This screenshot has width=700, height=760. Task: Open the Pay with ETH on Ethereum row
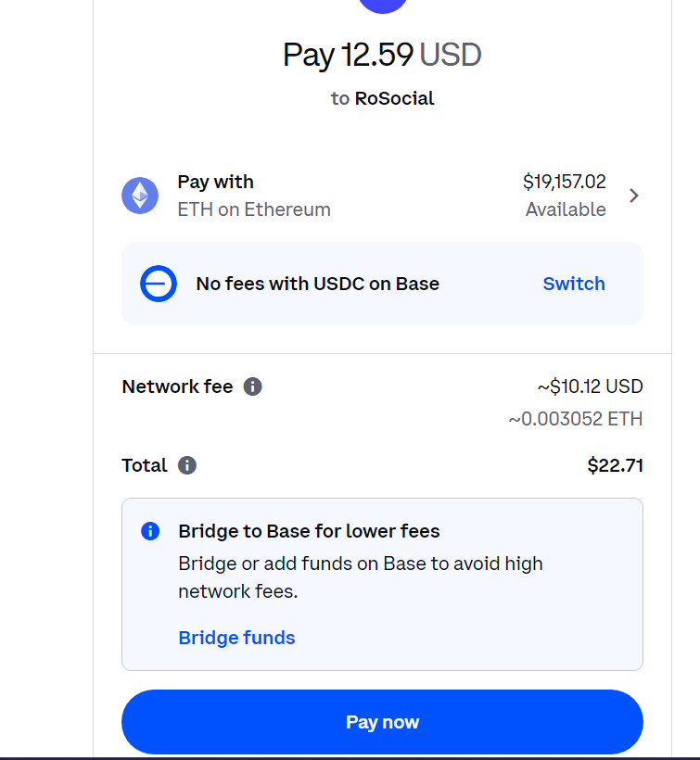click(382, 196)
